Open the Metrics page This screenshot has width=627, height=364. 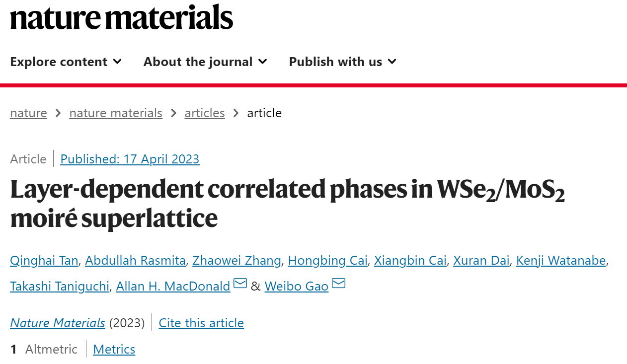point(114,350)
